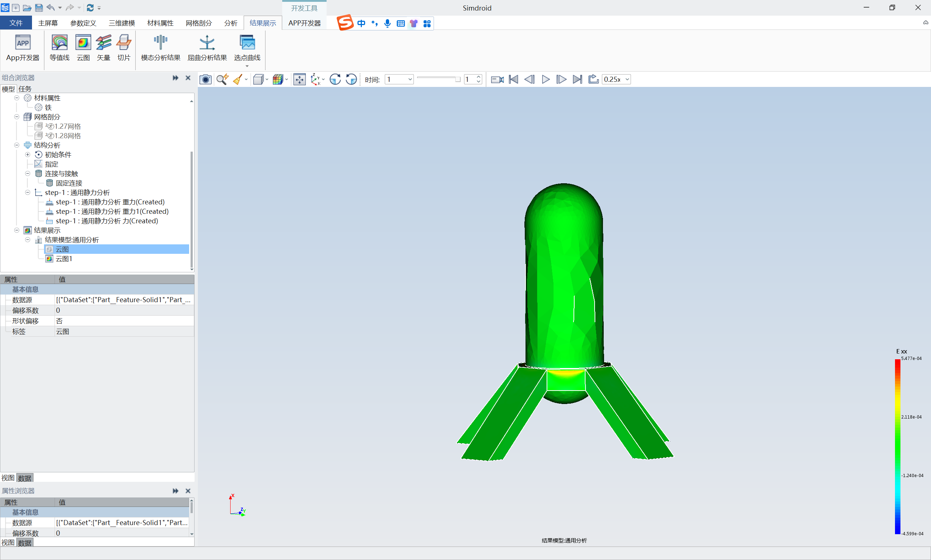Switch to the 三维建模 ribbon tab

point(122,23)
